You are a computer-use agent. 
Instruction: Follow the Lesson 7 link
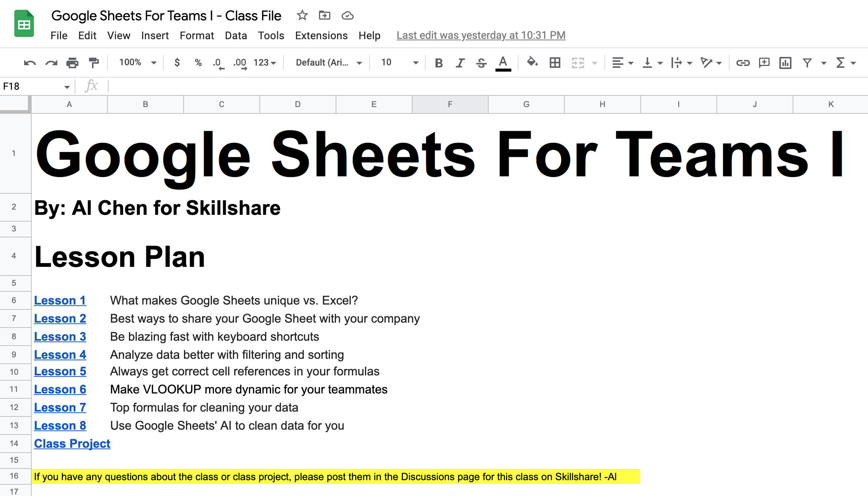pos(60,407)
